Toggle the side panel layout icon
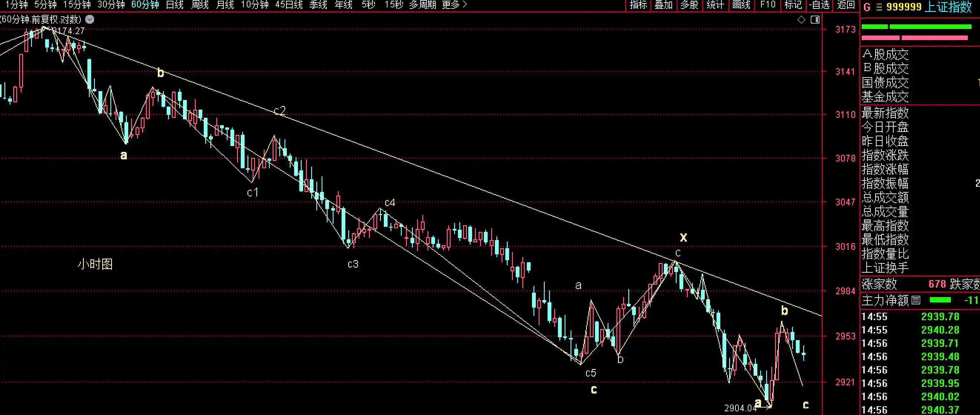 [x=815, y=20]
